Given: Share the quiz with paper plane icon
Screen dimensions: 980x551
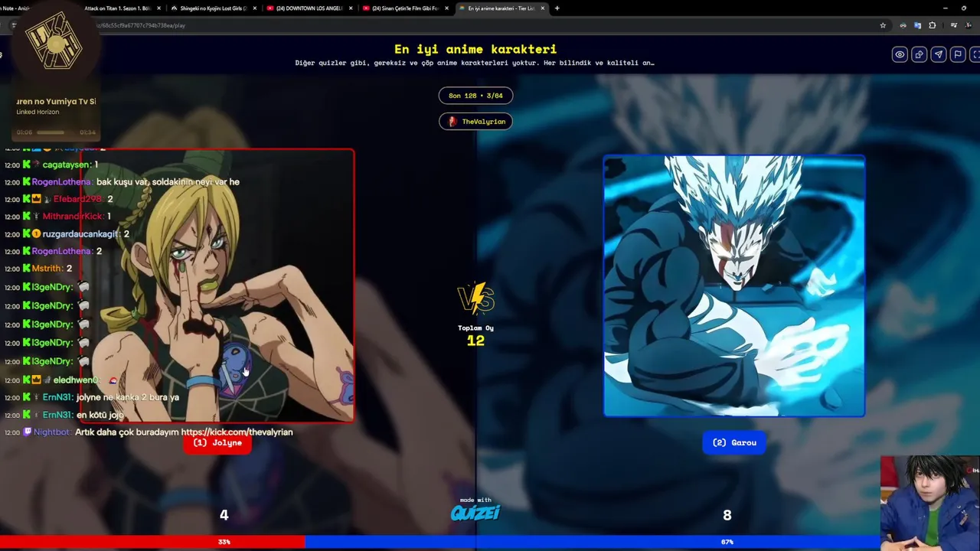Looking at the screenshot, I should click(x=938, y=54).
